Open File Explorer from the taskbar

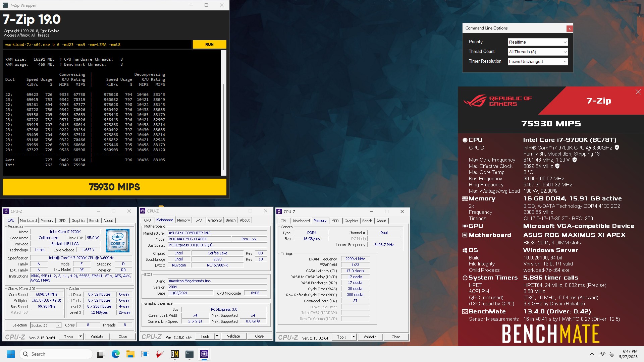(130, 354)
